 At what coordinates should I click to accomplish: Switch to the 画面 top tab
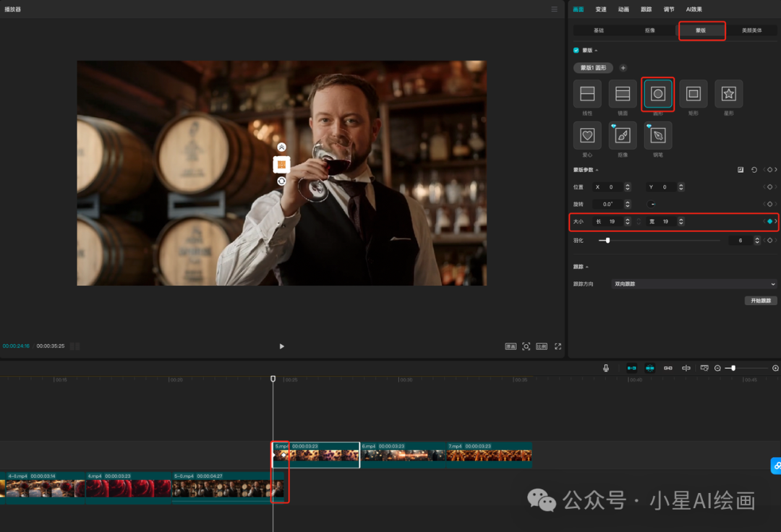(579, 9)
